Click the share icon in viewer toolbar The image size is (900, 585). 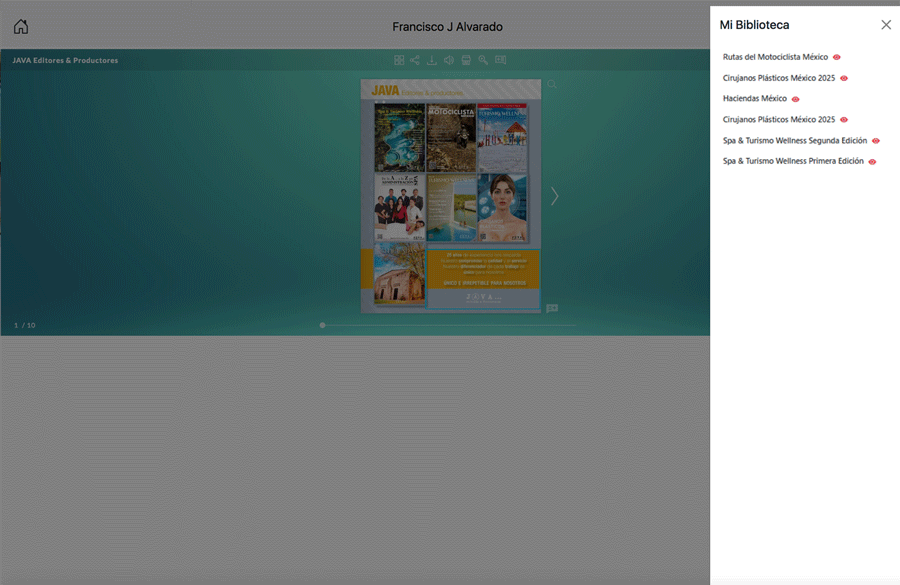(x=415, y=60)
